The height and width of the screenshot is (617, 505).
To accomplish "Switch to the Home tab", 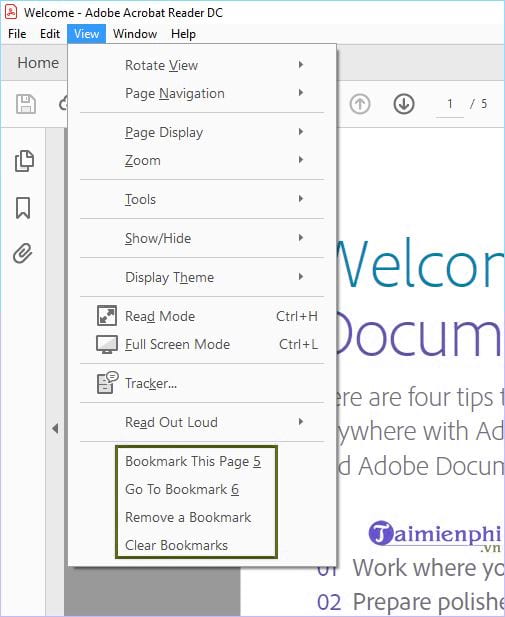I will pos(38,63).
